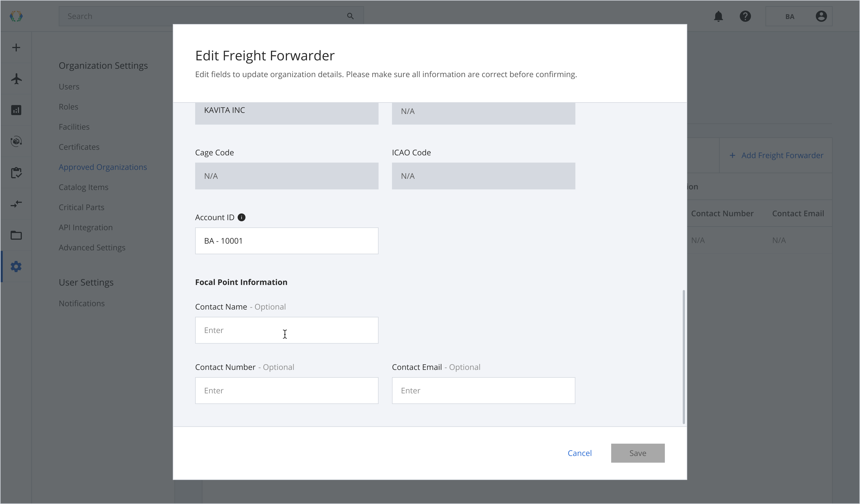The image size is (860, 504).
Task: Open the Critical Parts page
Action: pyautogui.click(x=82, y=207)
